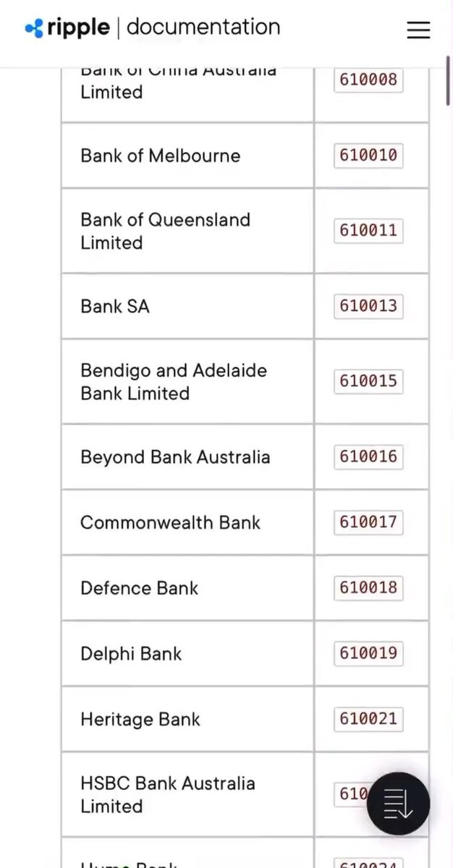This screenshot has height=868, width=453.
Task: Click Commonwealth Bank code 610017
Action: click(x=368, y=522)
